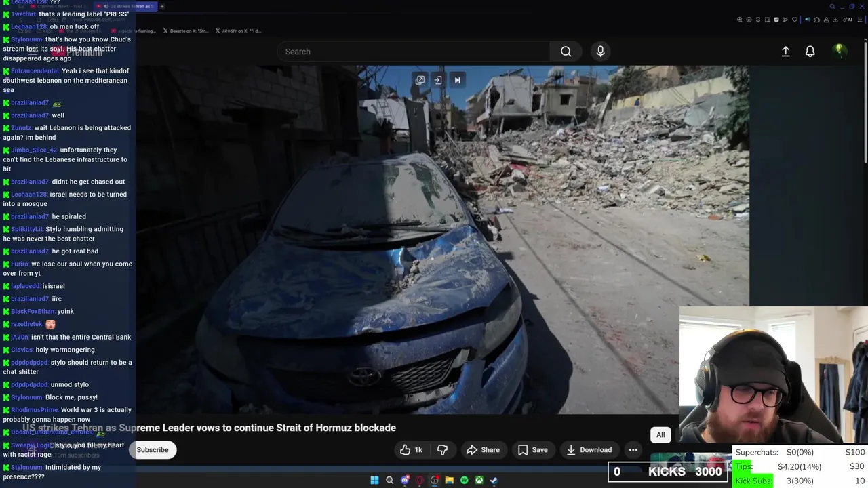Open YouTube notifications bell

click(x=810, y=52)
